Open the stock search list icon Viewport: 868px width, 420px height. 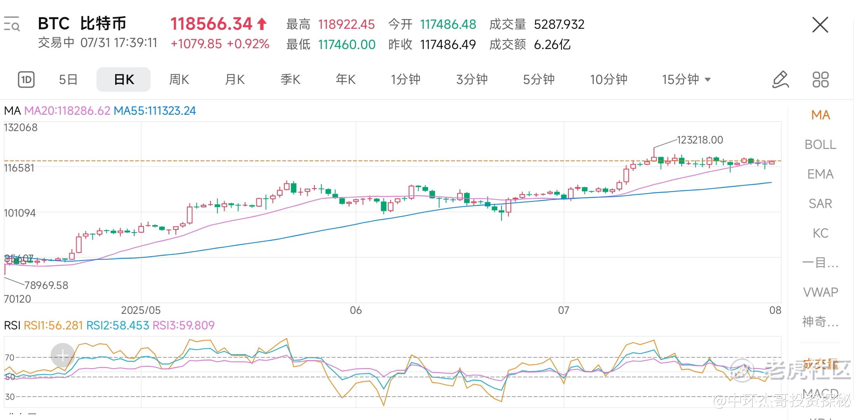pyautogui.click(x=12, y=24)
